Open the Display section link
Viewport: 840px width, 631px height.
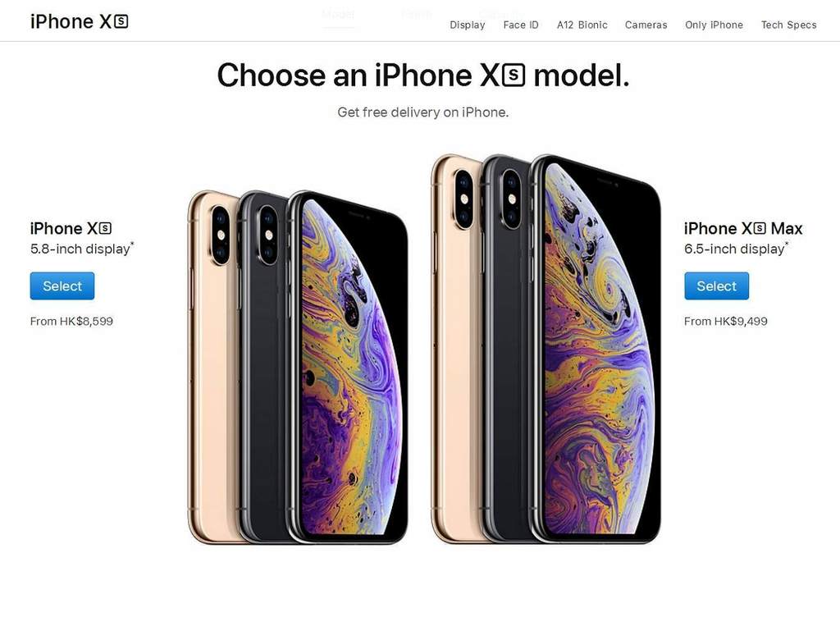pos(467,25)
